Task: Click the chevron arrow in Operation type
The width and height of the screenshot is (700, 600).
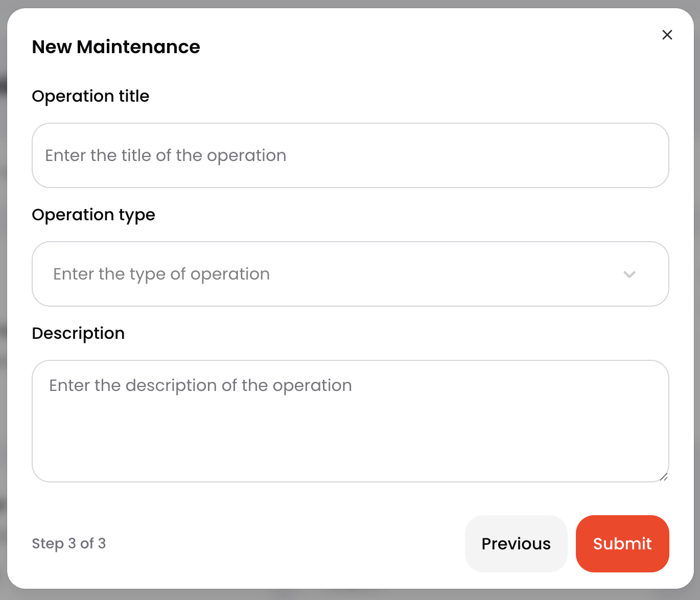Action: tap(629, 274)
